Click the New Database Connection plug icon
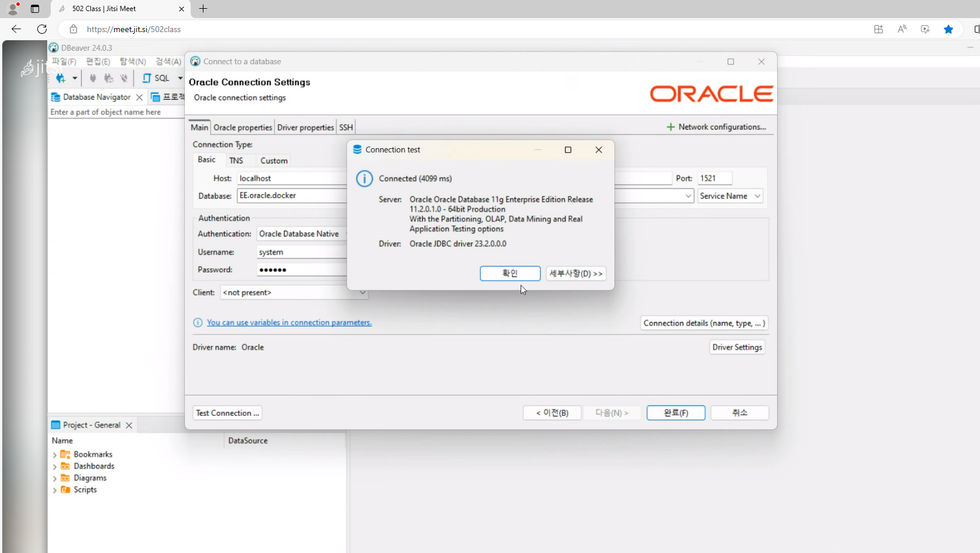This screenshot has width=980, height=553. point(61,78)
